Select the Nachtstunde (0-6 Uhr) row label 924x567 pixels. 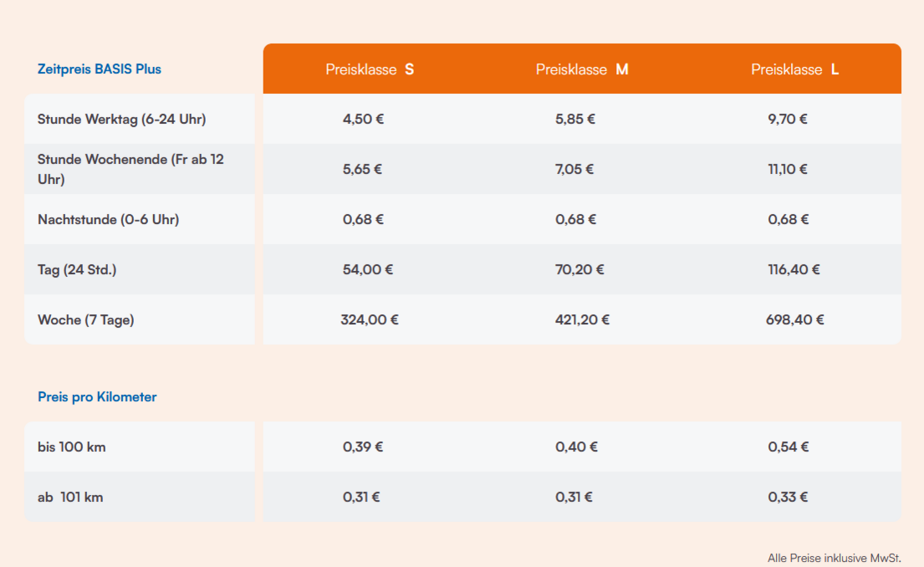108,220
